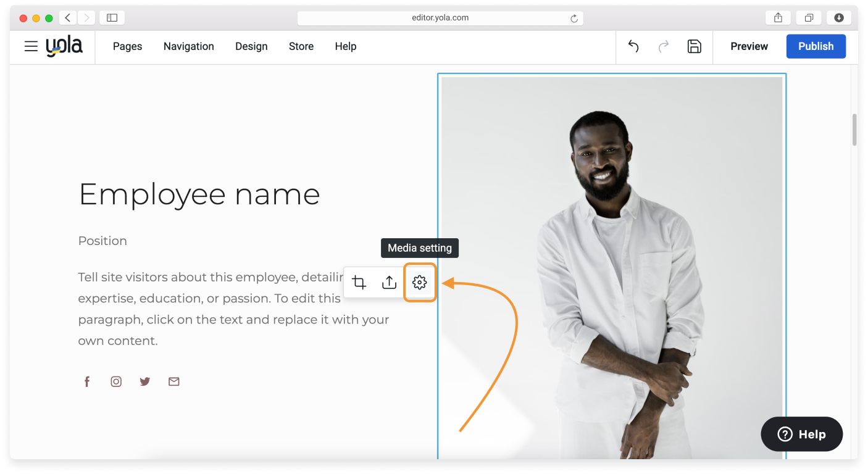Select the crop tool on the media toolbar

click(x=359, y=282)
